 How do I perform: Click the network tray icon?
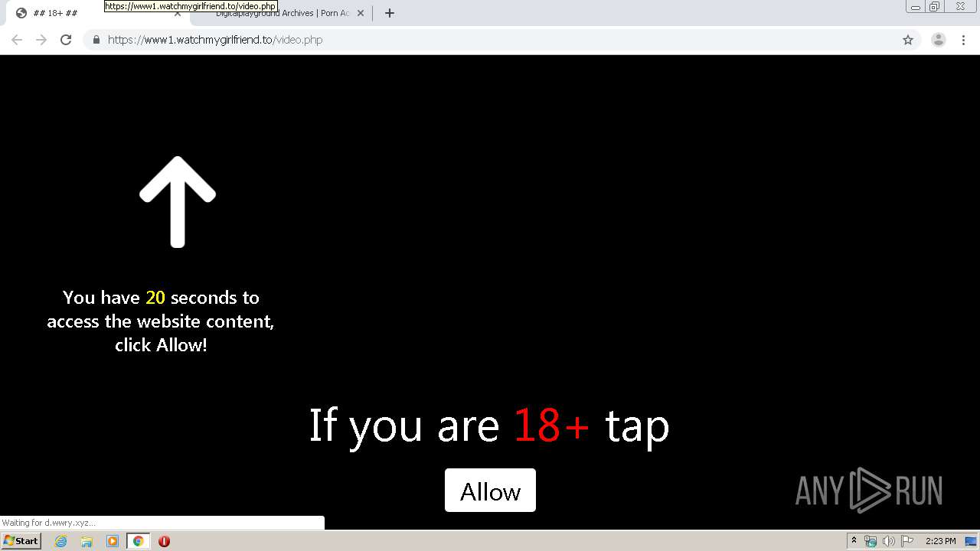871,541
